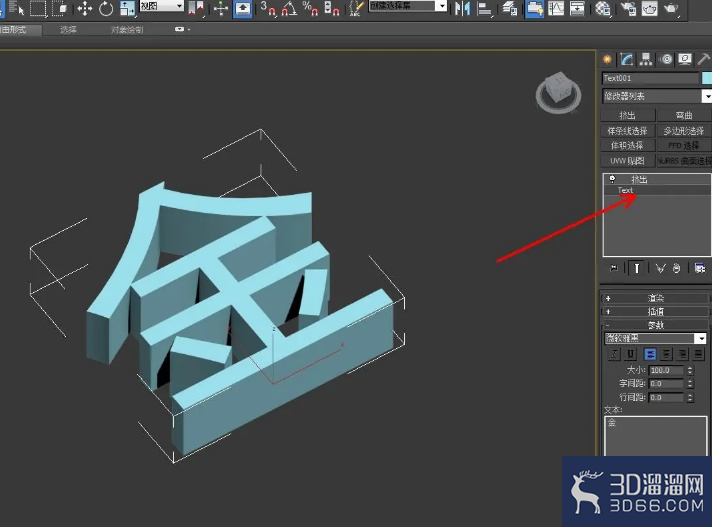Viewport: 712px width, 527px height.
Task: Click the 多边形选择 modifier button
Action: (x=684, y=131)
